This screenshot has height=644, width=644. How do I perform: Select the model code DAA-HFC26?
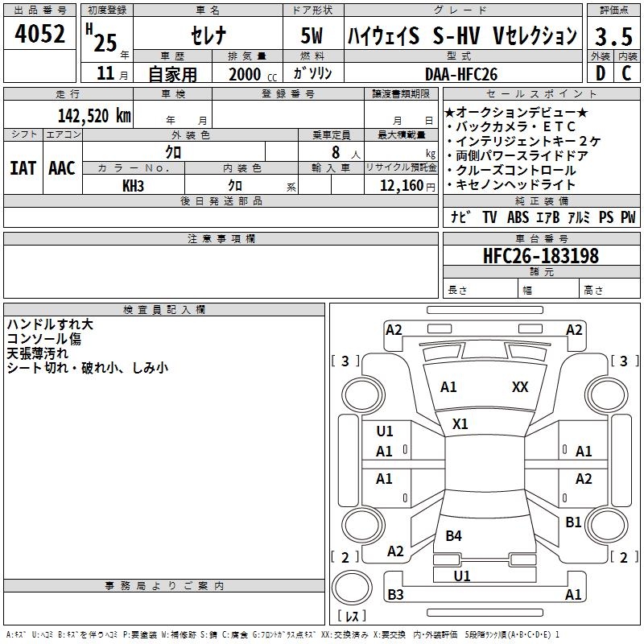point(461,74)
